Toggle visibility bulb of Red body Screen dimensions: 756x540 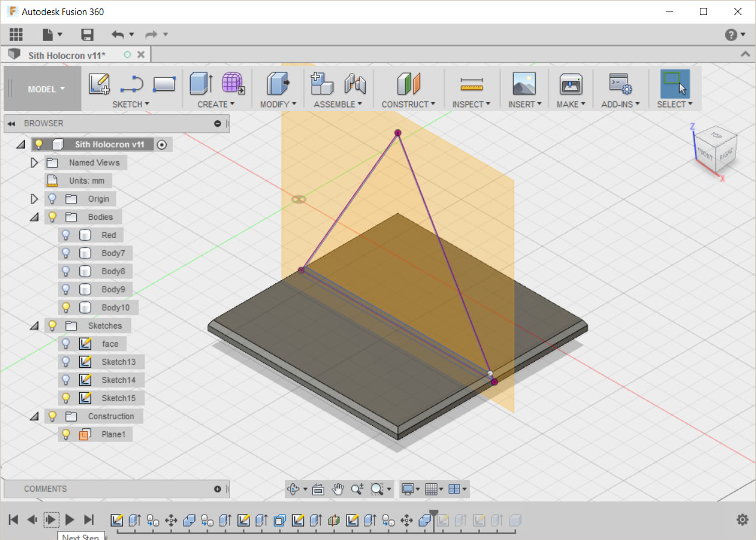click(66, 235)
